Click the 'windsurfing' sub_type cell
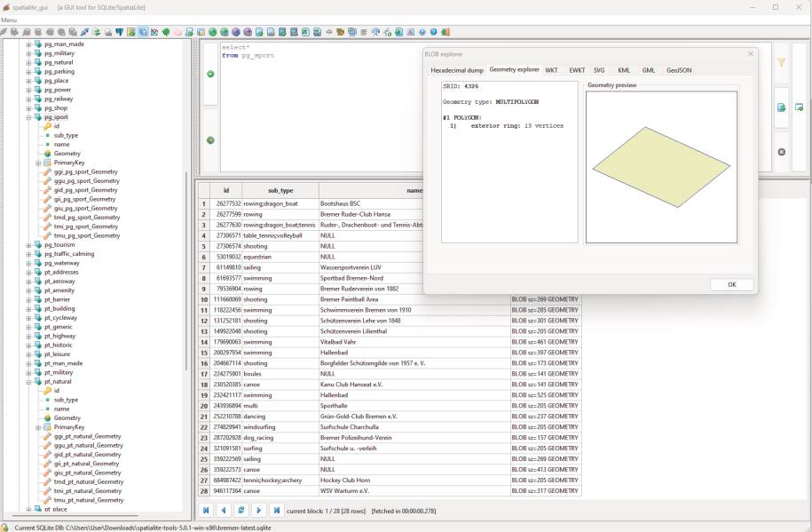Image resolution: width=812 pixels, height=532 pixels. pyautogui.click(x=280, y=427)
